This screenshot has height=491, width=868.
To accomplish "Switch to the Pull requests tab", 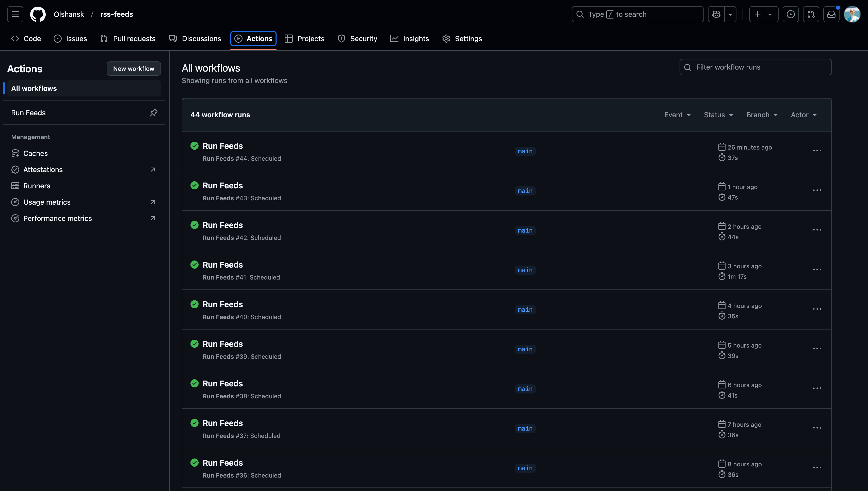I will 128,38.
